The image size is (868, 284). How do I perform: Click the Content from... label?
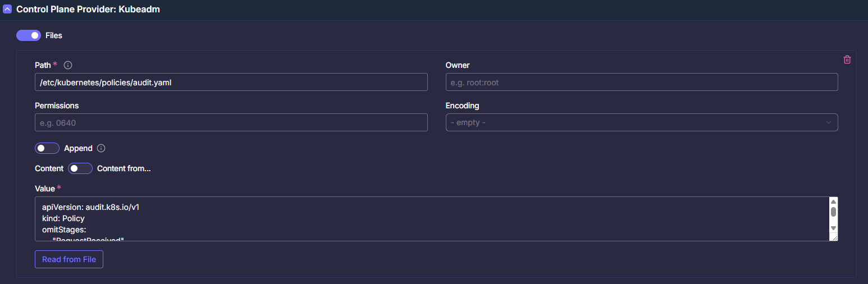(124, 168)
